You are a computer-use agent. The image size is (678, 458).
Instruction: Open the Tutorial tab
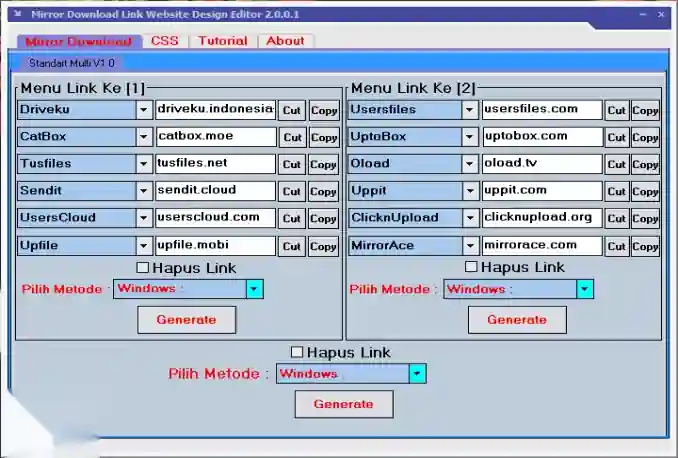(223, 41)
